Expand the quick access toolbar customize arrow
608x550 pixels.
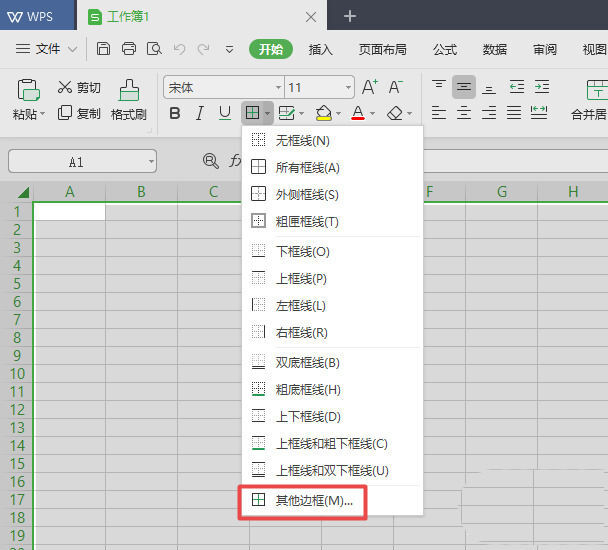229,49
